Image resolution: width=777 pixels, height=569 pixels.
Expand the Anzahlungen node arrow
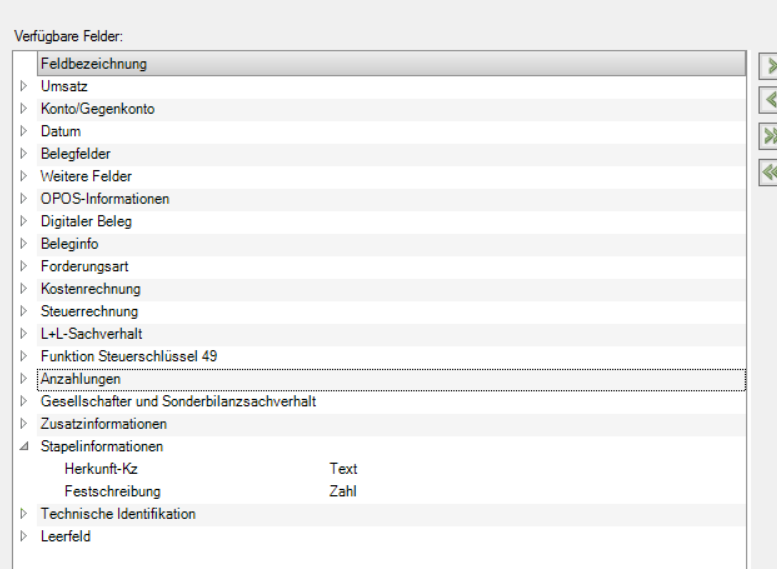23,379
